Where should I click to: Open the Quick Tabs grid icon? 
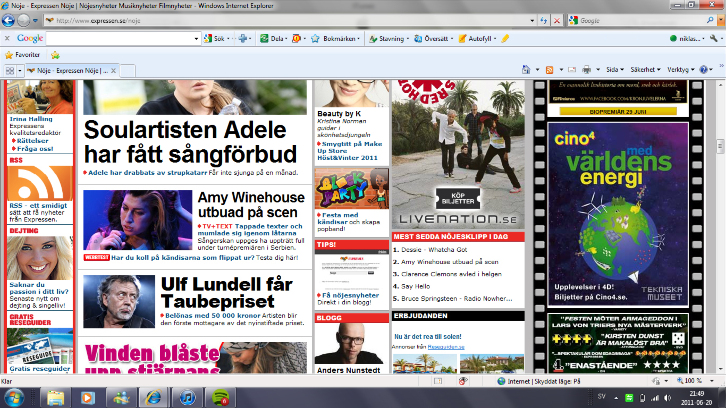(10, 70)
